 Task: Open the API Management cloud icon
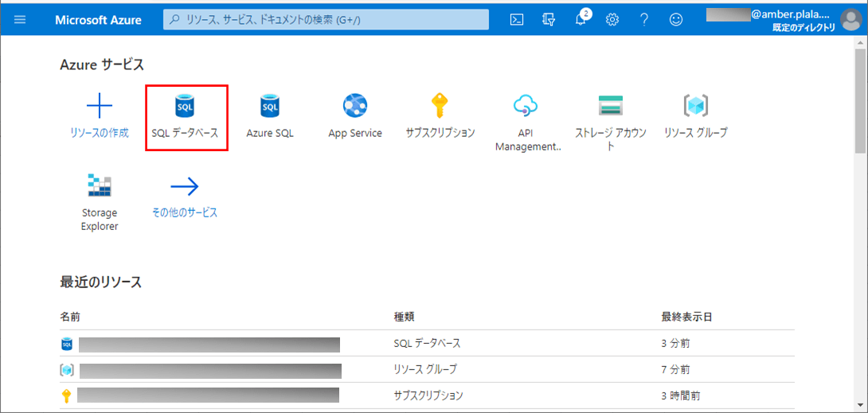point(526,105)
